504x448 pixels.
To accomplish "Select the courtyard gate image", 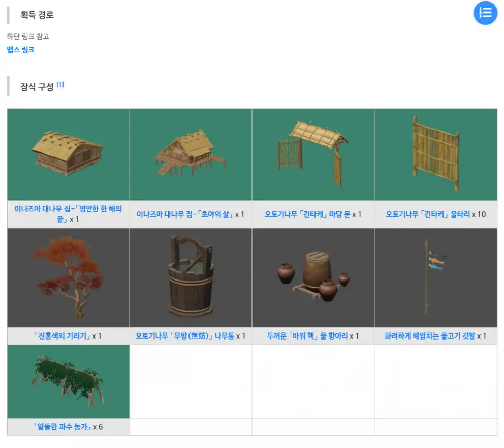I will [313, 153].
